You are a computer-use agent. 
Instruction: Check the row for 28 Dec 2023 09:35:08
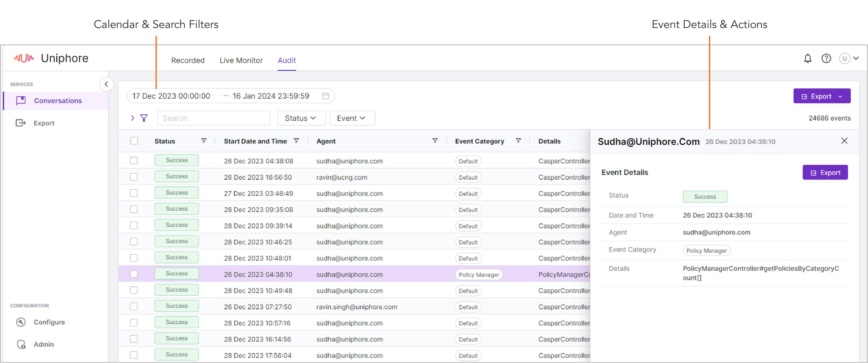pyautogui.click(x=134, y=209)
